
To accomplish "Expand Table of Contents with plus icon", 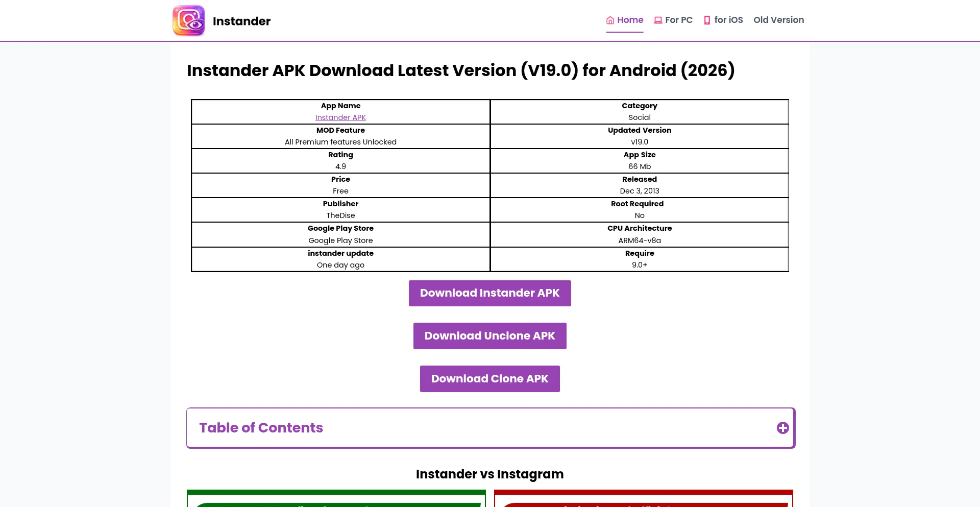I will (x=782, y=428).
